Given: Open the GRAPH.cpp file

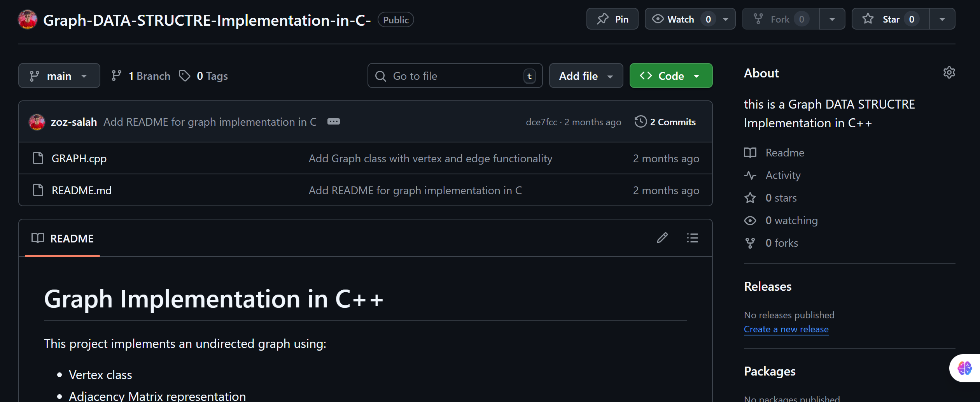Looking at the screenshot, I should click(x=79, y=158).
